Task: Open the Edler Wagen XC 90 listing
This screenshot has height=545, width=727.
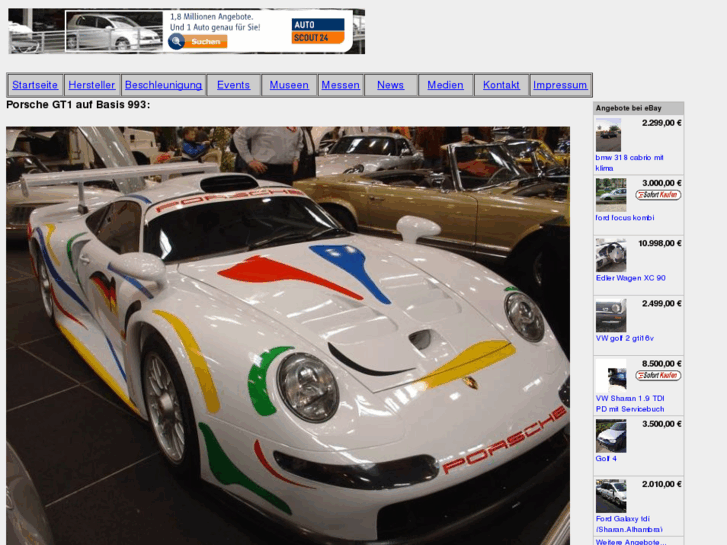Action: point(631,278)
